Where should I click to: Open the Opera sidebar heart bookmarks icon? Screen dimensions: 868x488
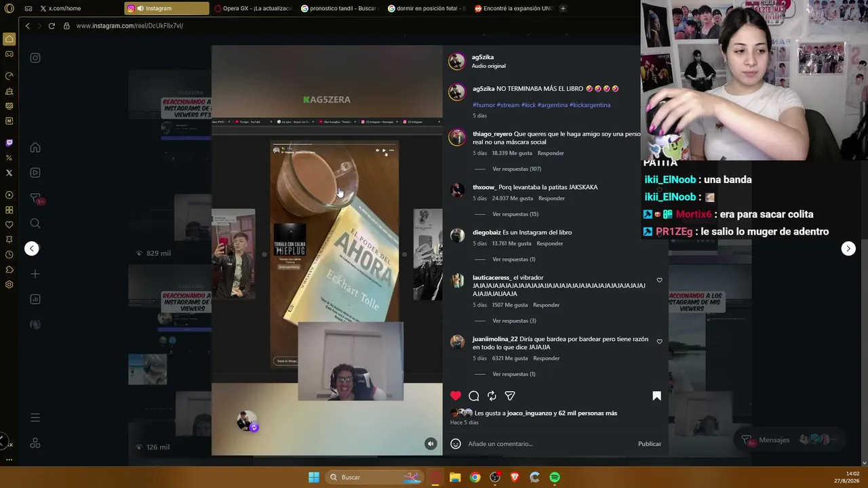9,225
